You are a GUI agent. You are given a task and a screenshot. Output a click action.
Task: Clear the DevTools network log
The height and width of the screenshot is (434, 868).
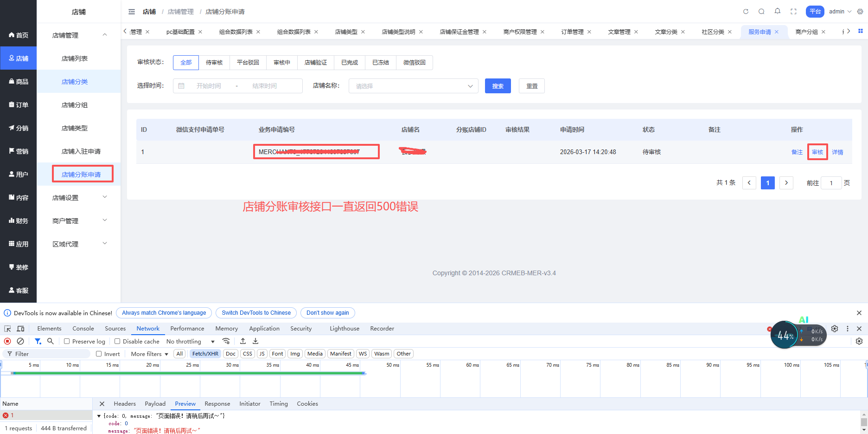coord(20,341)
